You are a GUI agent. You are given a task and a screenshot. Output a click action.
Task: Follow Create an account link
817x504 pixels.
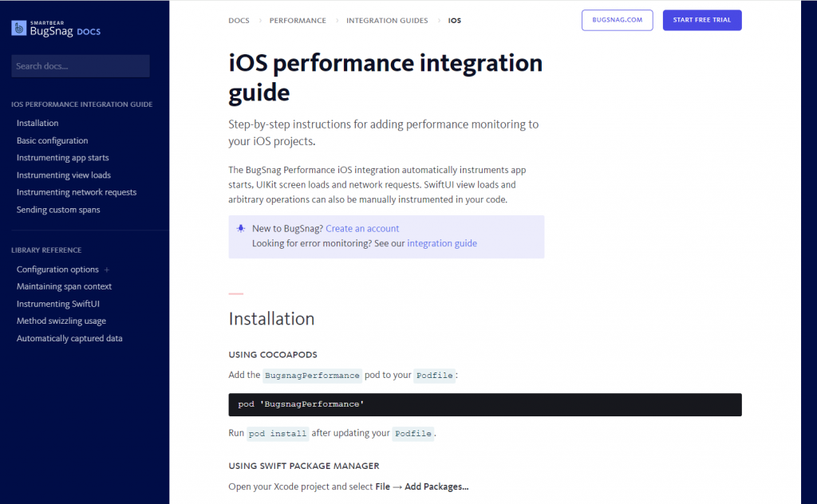click(x=362, y=229)
